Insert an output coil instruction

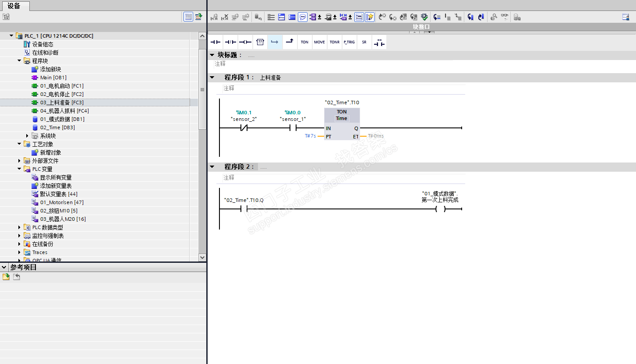click(x=245, y=42)
